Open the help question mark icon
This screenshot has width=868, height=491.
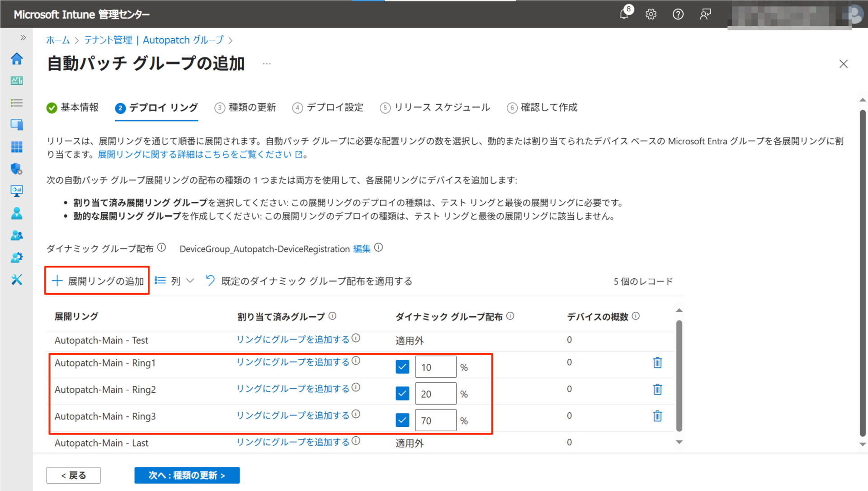pos(678,14)
